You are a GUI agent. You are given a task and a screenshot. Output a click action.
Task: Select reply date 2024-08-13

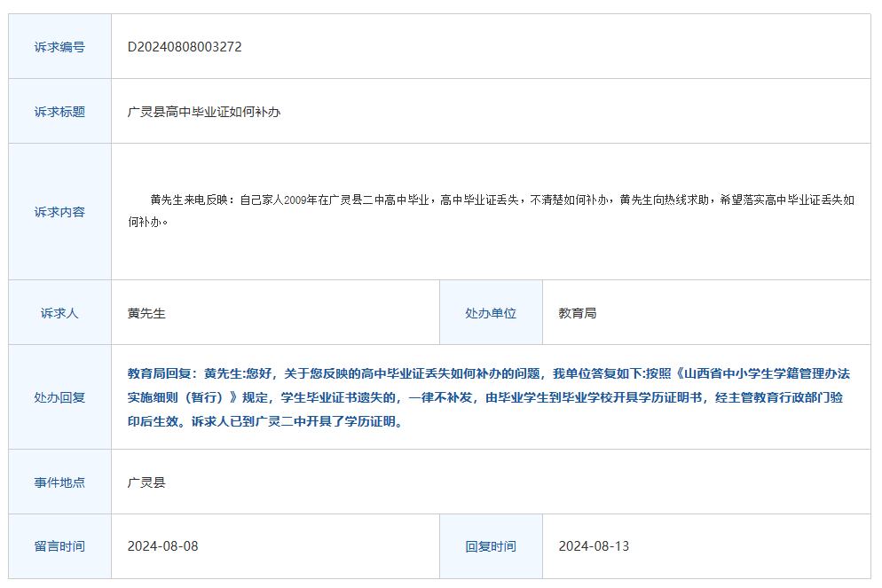tap(594, 546)
